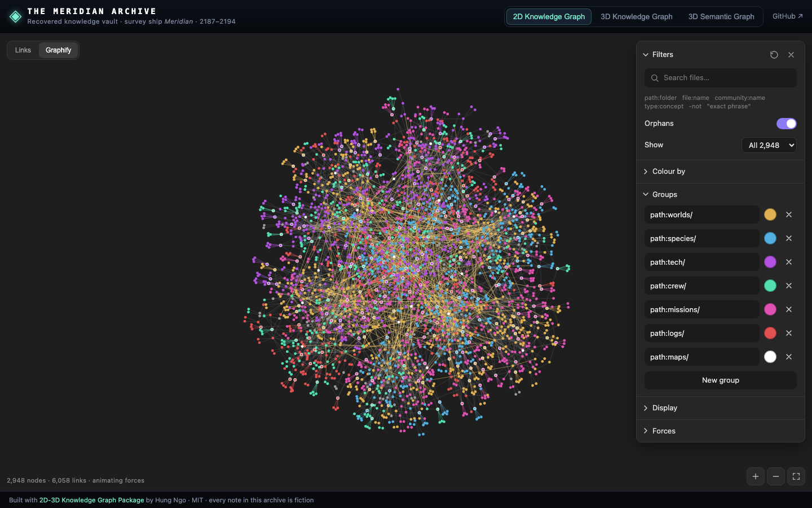Remove the path:species/ group
Screen dimensions: 812x508
[789, 238]
